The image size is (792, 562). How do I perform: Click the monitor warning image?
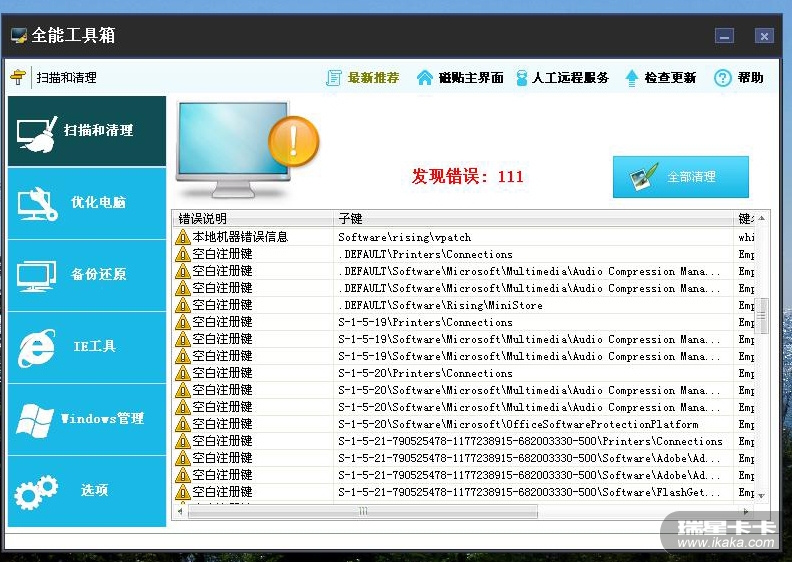(x=248, y=150)
